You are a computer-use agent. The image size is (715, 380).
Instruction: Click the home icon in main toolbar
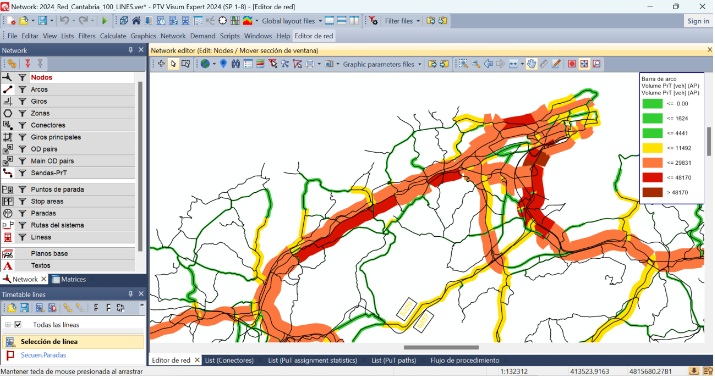136,21
